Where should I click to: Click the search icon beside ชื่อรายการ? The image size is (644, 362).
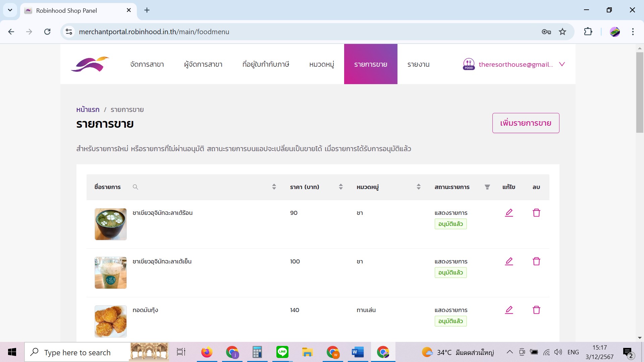pyautogui.click(x=135, y=187)
